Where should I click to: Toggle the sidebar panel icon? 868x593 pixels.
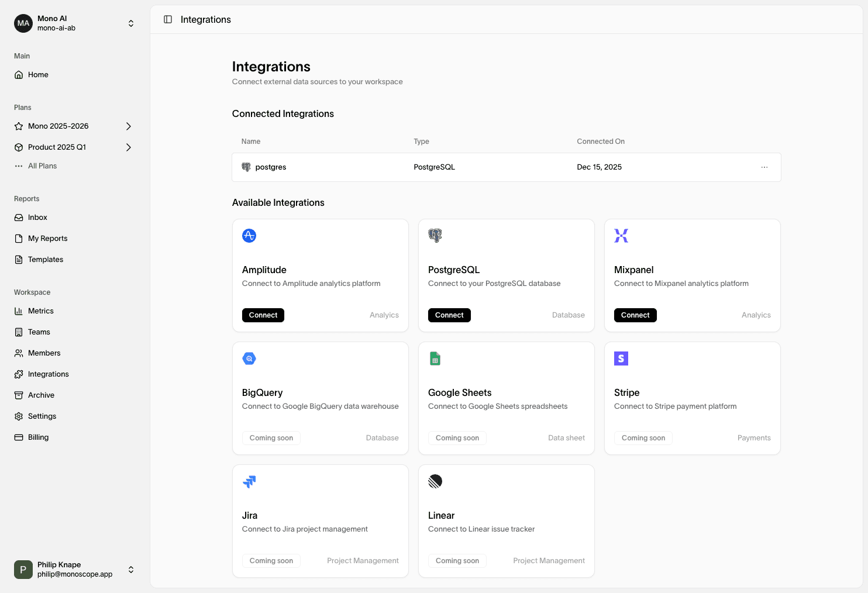[168, 19]
